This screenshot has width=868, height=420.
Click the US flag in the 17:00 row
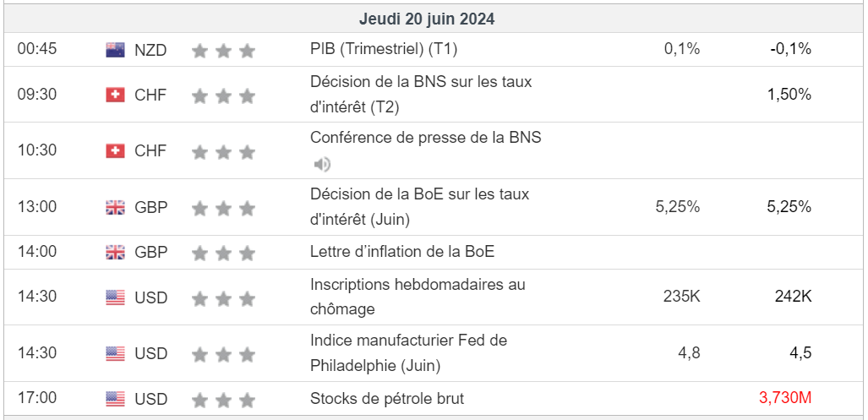click(115, 399)
